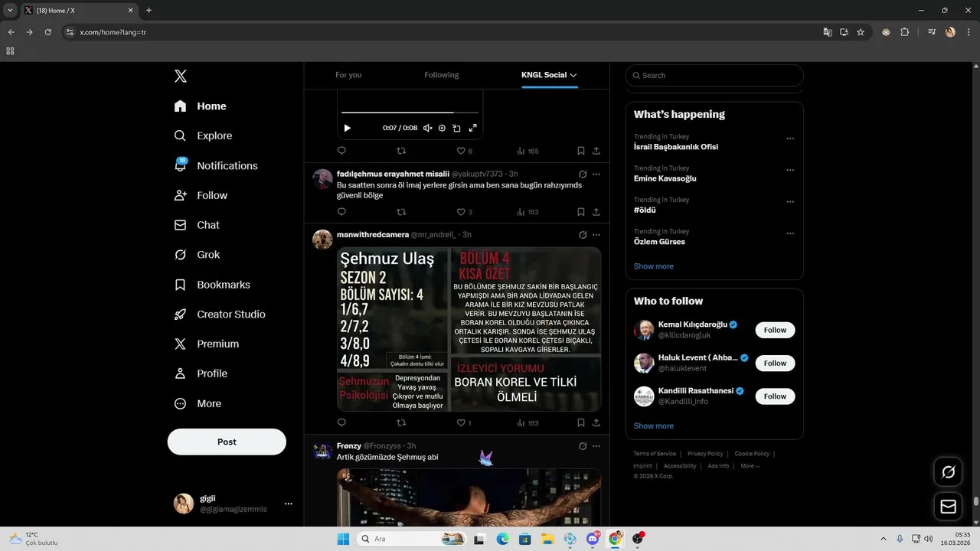
Task: Open Bookmarks from sidebar
Action: point(212,285)
